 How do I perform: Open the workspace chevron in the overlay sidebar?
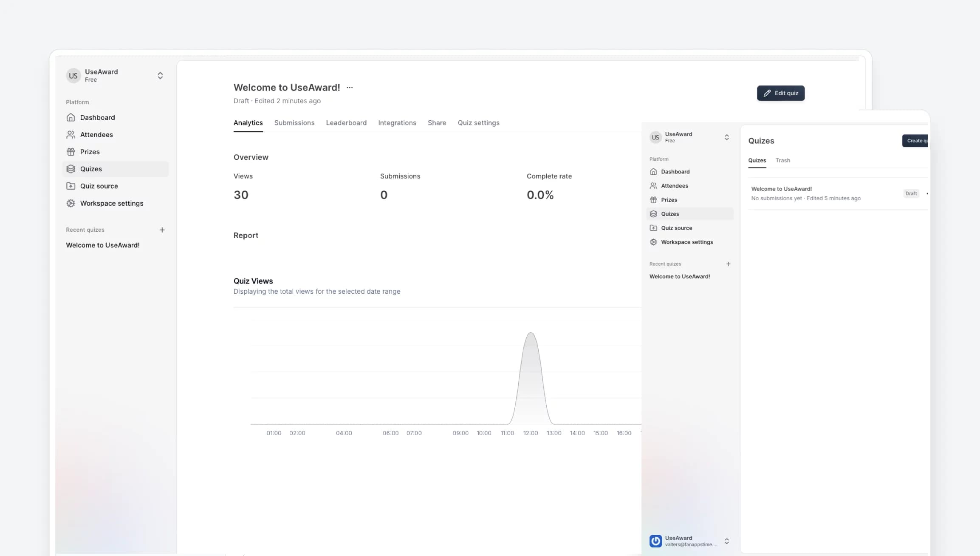[x=727, y=137]
